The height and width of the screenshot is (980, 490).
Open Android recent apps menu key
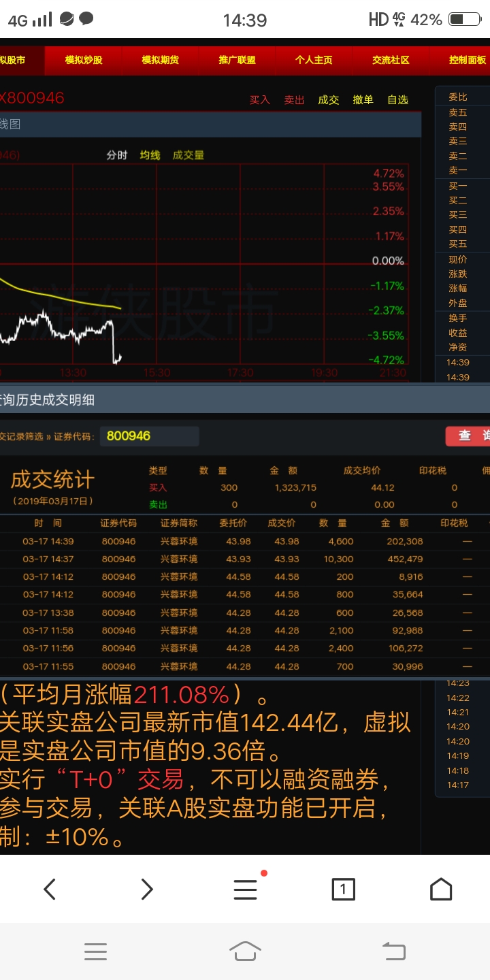pos(95,951)
